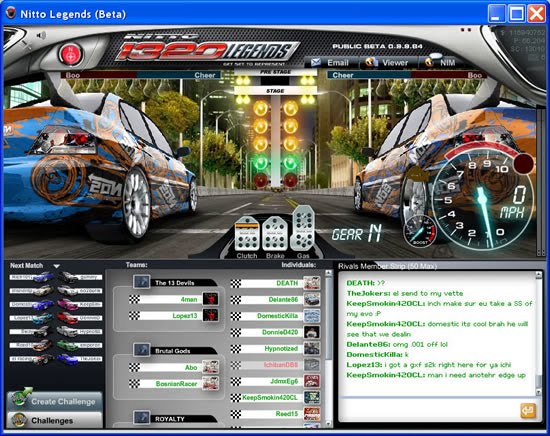Click the hot pink car in Next Match
Viewport: 550px width, 436px height.
[x=67, y=304]
